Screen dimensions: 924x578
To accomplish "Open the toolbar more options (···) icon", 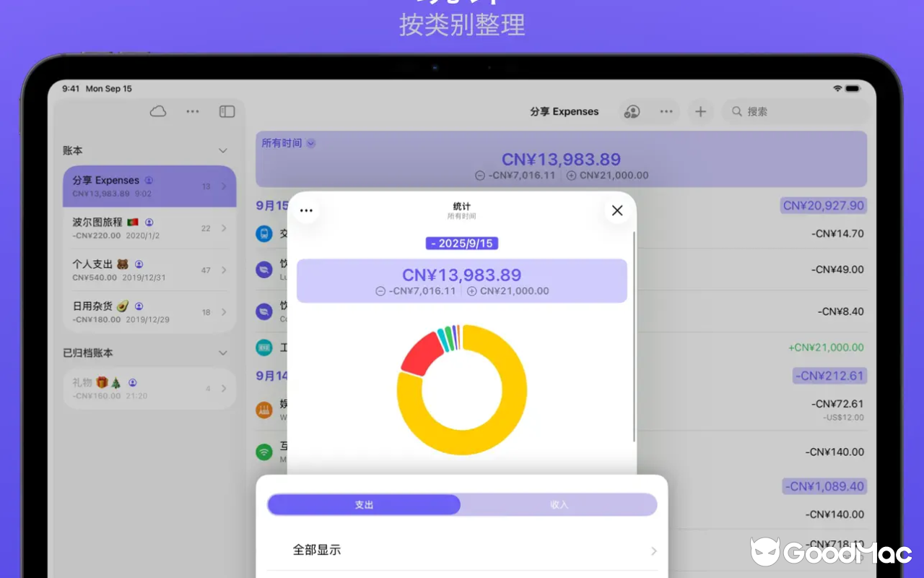I will coord(666,111).
